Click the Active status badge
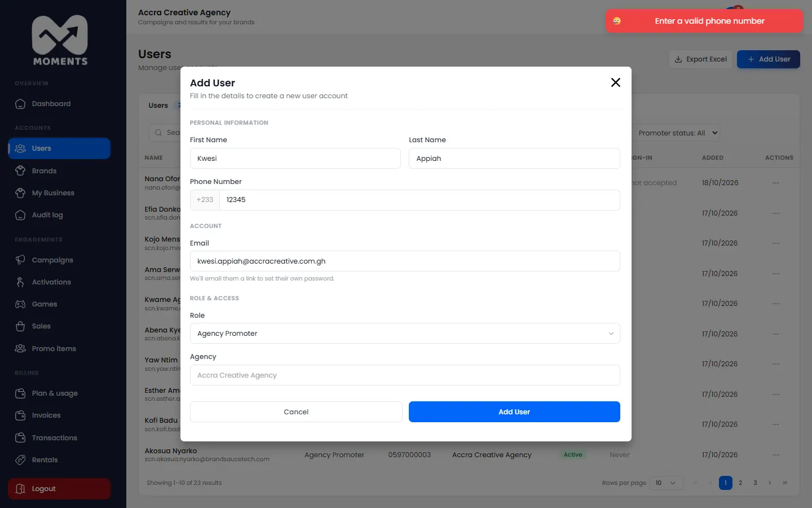The image size is (812, 508). (573, 455)
